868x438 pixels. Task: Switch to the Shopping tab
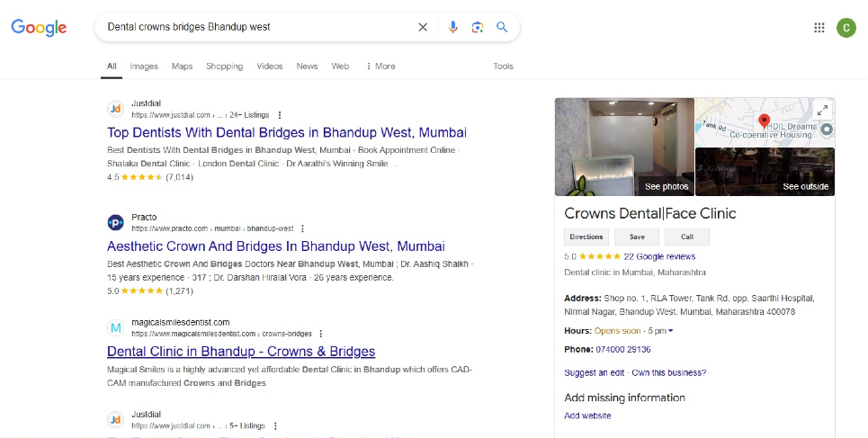(x=224, y=66)
